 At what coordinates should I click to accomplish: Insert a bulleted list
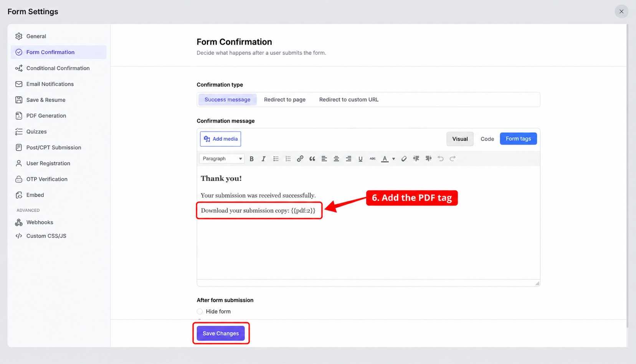[276, 159]
